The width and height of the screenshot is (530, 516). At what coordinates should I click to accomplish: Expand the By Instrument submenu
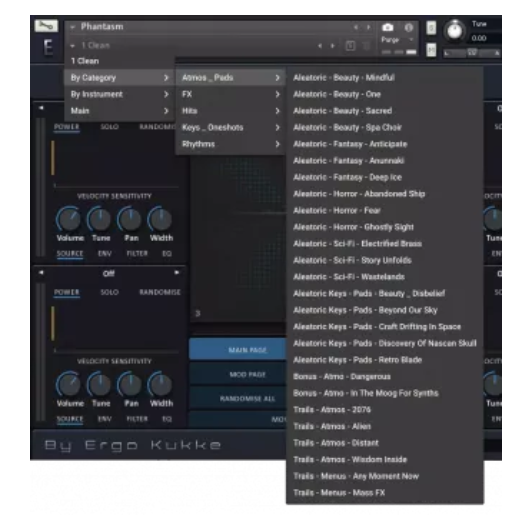coord(119,94)
